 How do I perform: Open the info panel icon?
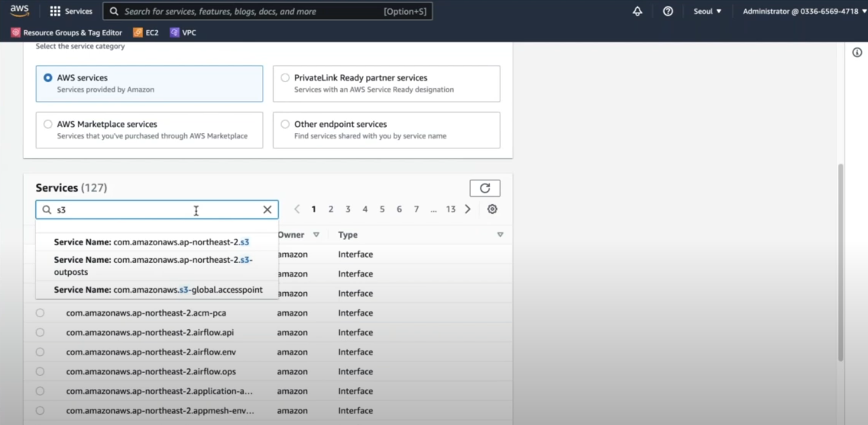857,52
